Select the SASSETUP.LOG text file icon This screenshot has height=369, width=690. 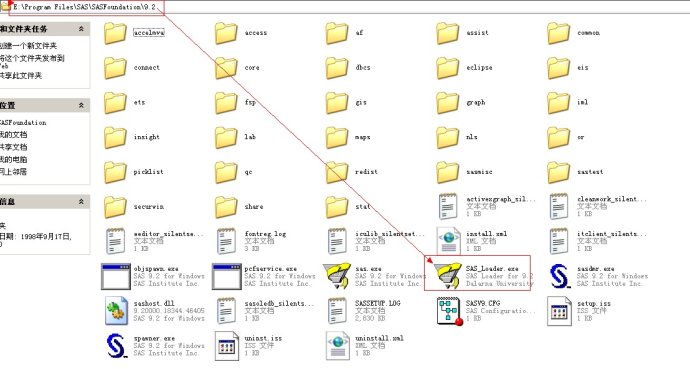[337, 311]
